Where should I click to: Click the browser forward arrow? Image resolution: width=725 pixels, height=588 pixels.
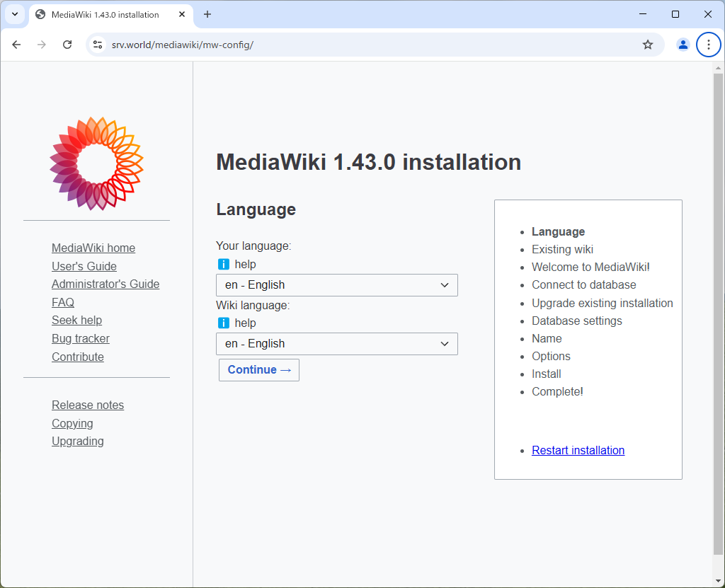pos(42,45)
